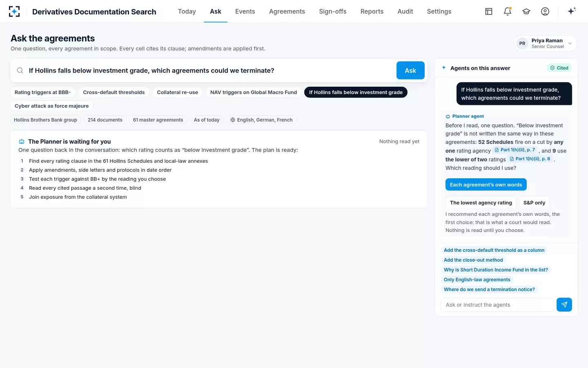
Task: Click the 61 master agreements filter
Action: (158, 120)
